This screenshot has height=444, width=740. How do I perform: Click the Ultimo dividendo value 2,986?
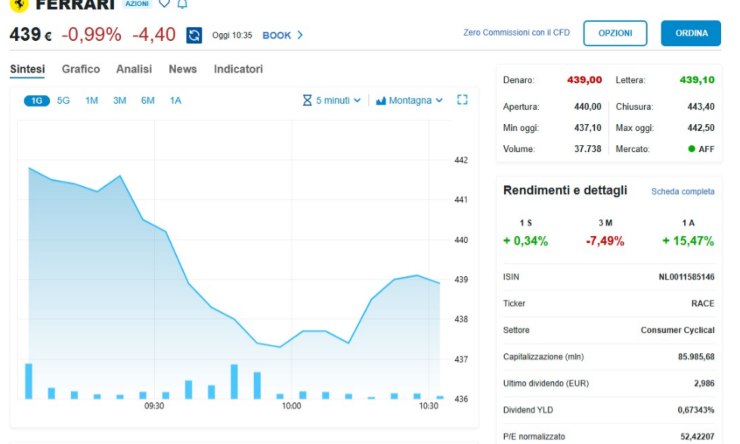pyautogui.click(x=704, y=383)
